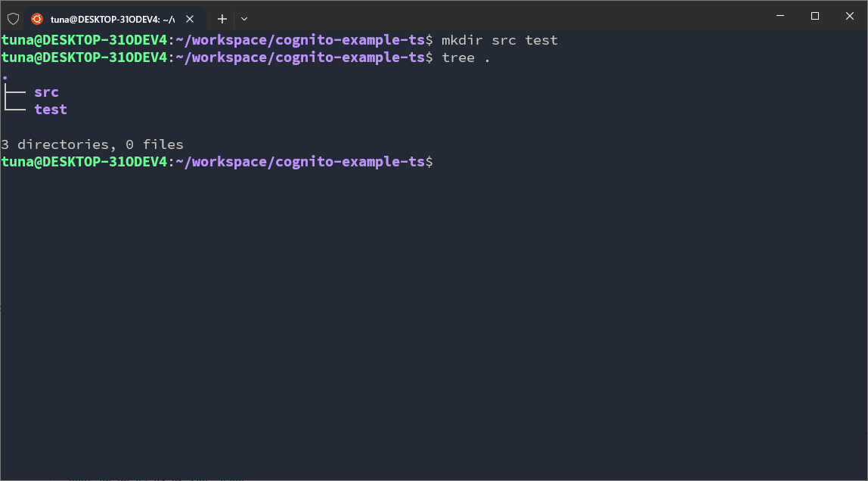Click the "3 directories, 0 files" summary line
Viewport: 868px width, 481px height.
click(x=92, y=144)
